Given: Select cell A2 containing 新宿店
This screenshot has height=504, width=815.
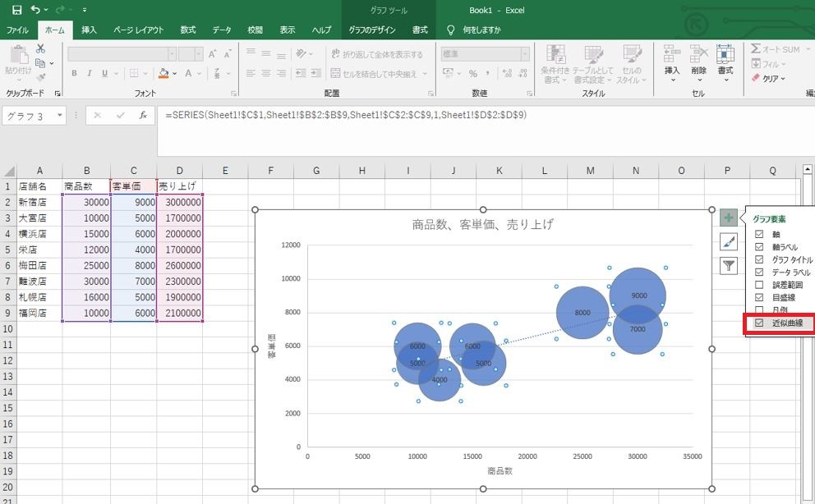Looking at the screenshot, I should (39, 202).
